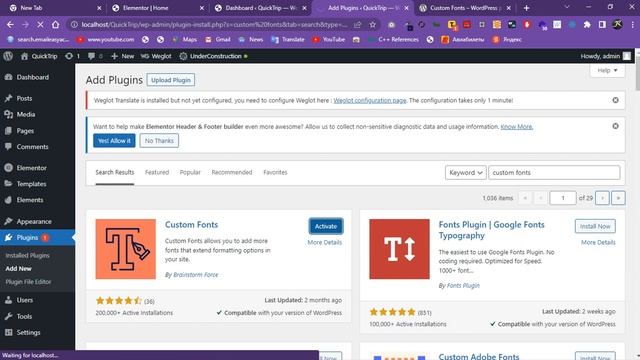The width and height of the screenshot is (640, 360).
Task: Open a new browser tab
Action: click(526, 8)
